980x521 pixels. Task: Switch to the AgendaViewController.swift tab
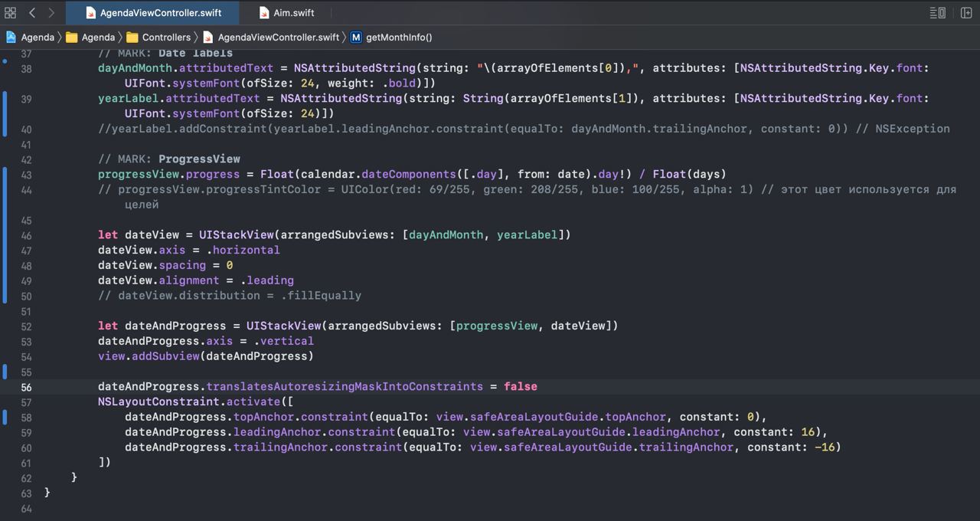(x=152, y=13)
